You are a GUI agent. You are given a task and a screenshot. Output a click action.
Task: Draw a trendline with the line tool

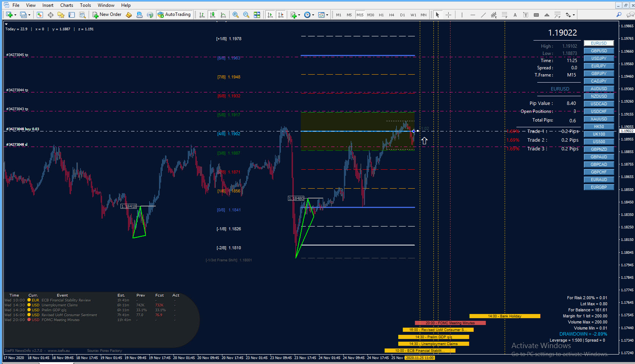coord(483,15)
